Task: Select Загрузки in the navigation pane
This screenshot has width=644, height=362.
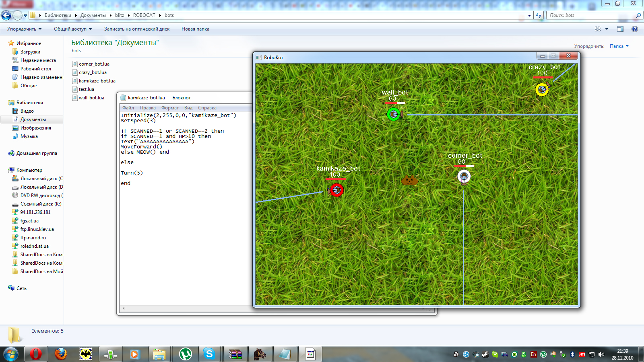Action: point(30,52)
